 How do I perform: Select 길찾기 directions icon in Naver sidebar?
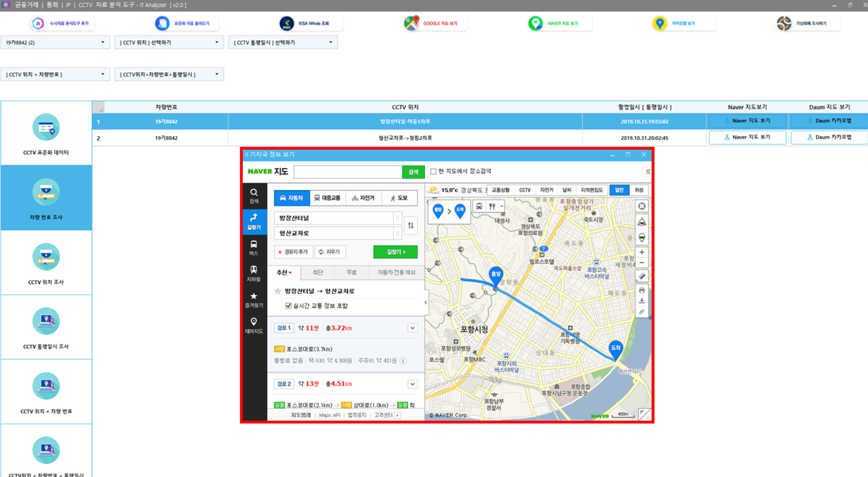[254, 221]
